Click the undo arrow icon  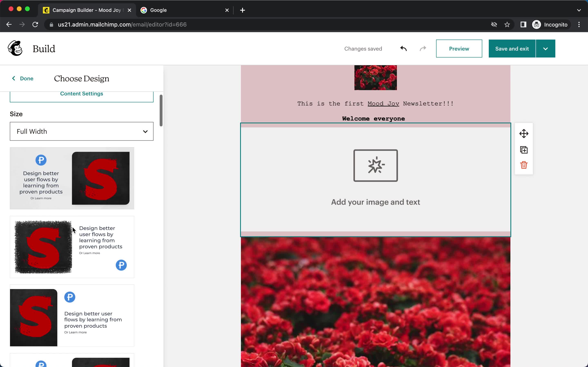[403, 49]
